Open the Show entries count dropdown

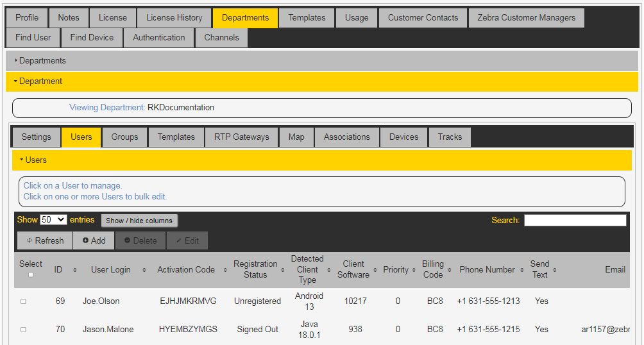[53, 220]
